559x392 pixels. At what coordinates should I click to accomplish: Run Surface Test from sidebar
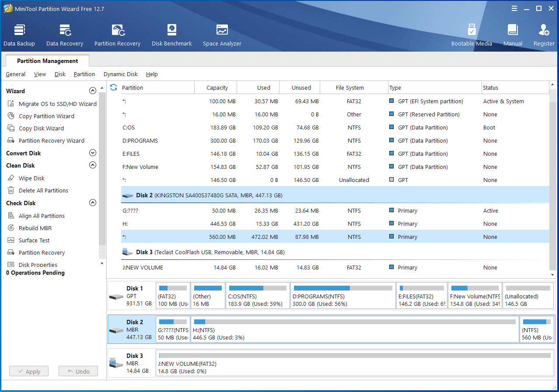28,240
